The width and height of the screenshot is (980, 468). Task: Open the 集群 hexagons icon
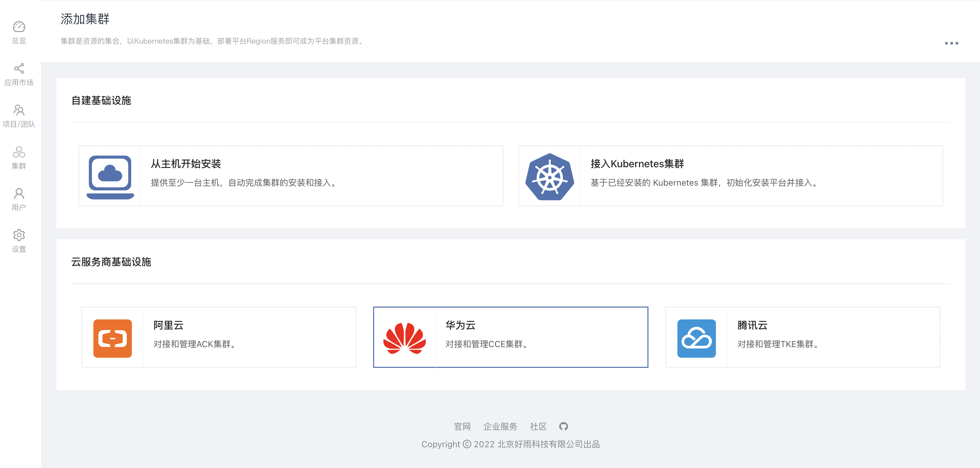[19, 152]
